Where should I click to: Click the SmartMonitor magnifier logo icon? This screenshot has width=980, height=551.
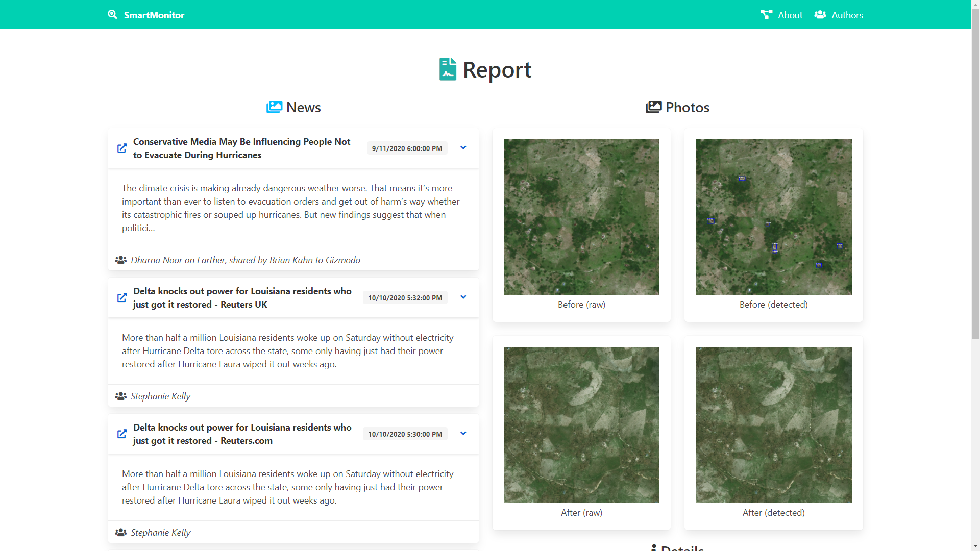click(x=112, y=14)
